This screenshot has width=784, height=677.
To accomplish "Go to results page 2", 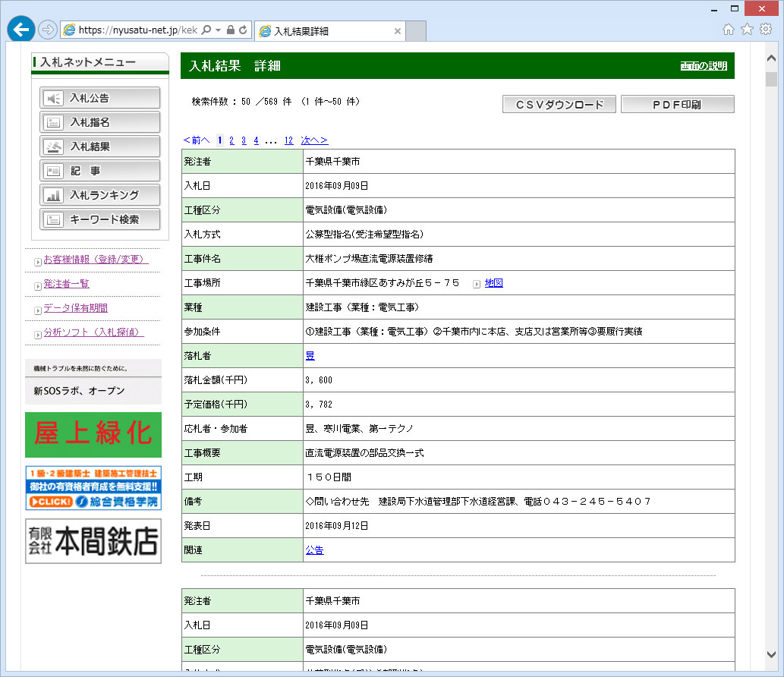I will pyautogui.click(x=231, y=140).
